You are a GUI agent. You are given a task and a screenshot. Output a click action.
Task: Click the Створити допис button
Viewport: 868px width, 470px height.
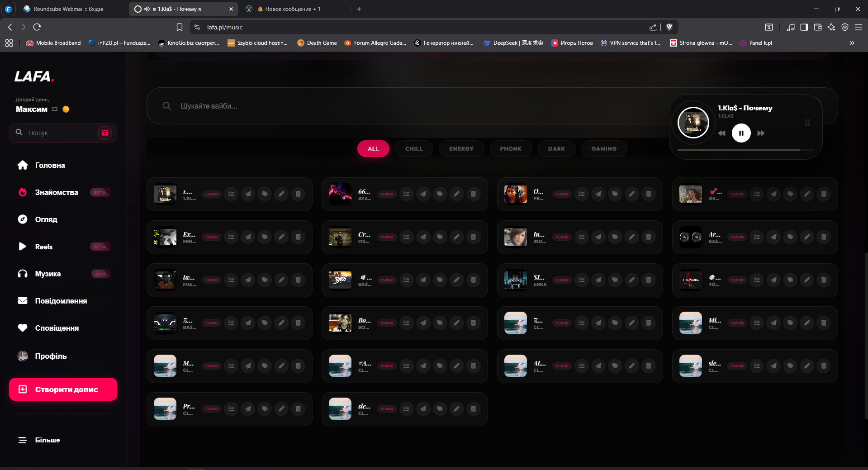63,389
